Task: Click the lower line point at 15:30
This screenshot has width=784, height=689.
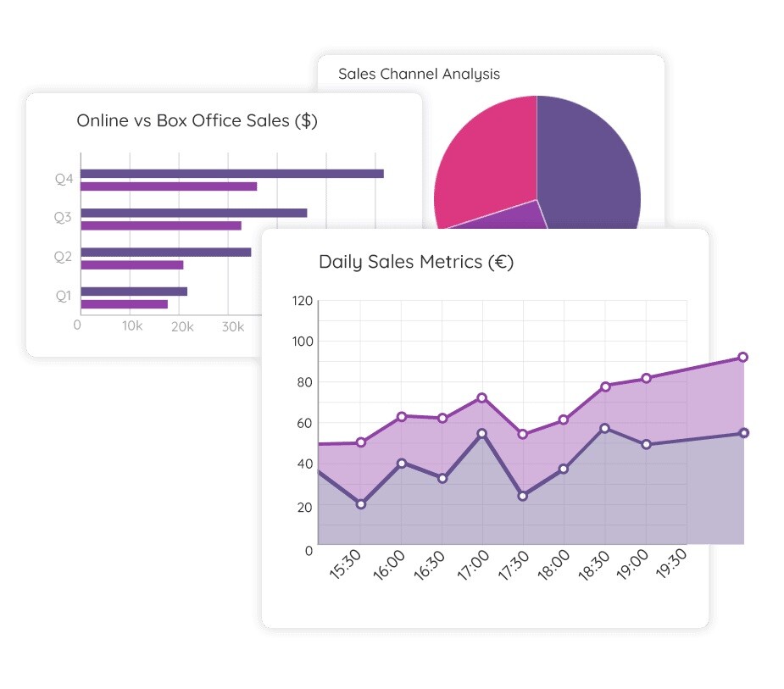Action: (x=361, y=504)
